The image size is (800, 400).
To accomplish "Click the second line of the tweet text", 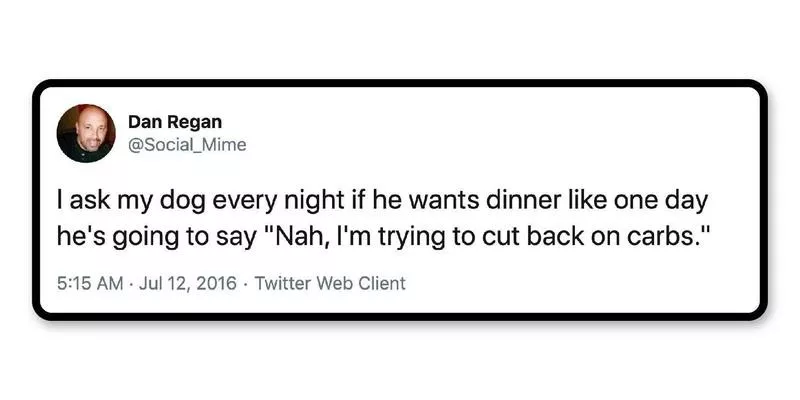I will coord(383,239).
